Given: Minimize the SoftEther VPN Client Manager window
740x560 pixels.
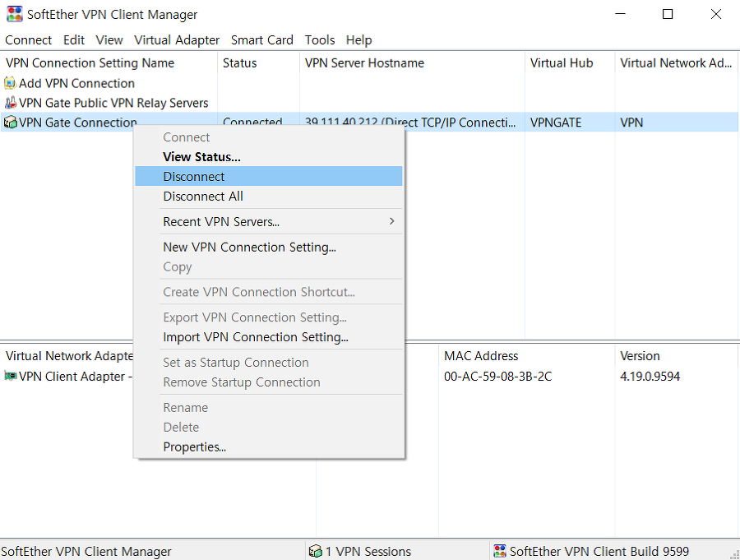Looking at the screenshot, I should coord(620,14).
